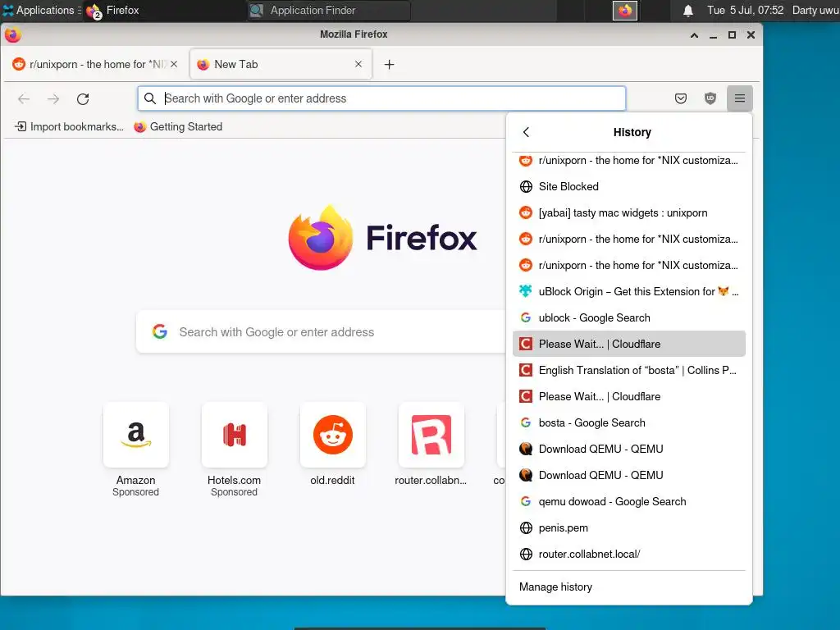Image resolution: width=840 pixels, height=630 pixels.
Task: Click the date and time clock
Action: coord(745,10)
